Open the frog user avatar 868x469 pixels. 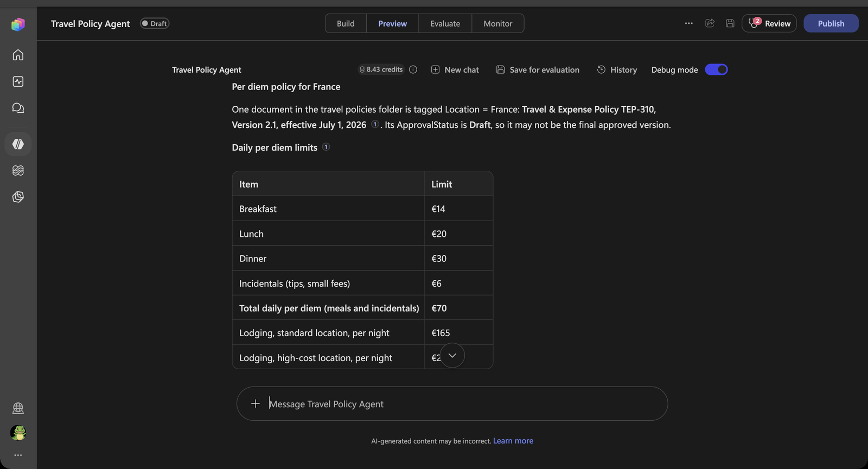click(x=18, y=433)
